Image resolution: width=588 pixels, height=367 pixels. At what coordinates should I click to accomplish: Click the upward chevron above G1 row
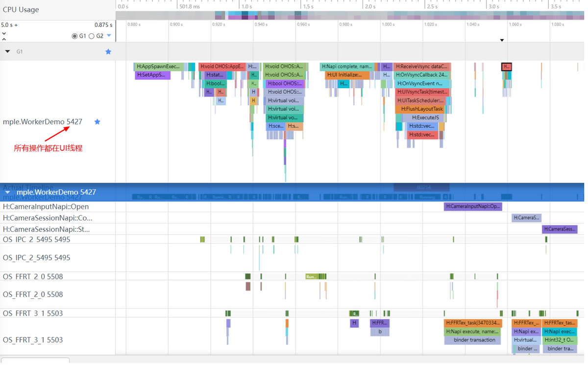(4, 39)
